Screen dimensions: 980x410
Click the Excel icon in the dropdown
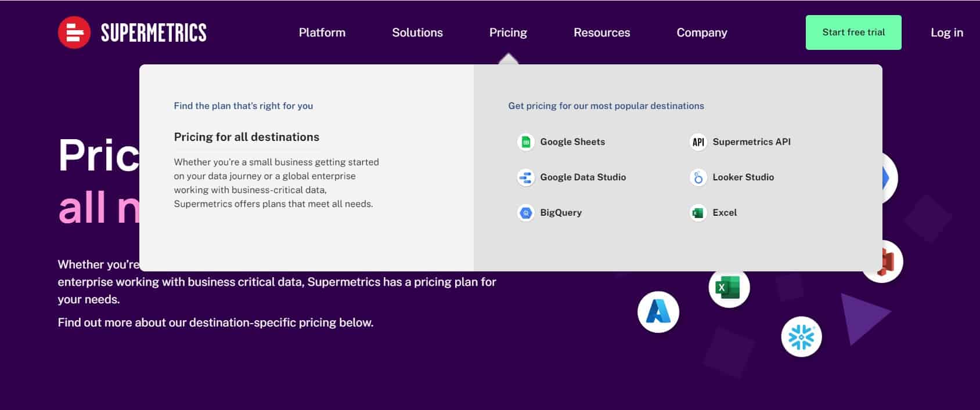(698, 213)
